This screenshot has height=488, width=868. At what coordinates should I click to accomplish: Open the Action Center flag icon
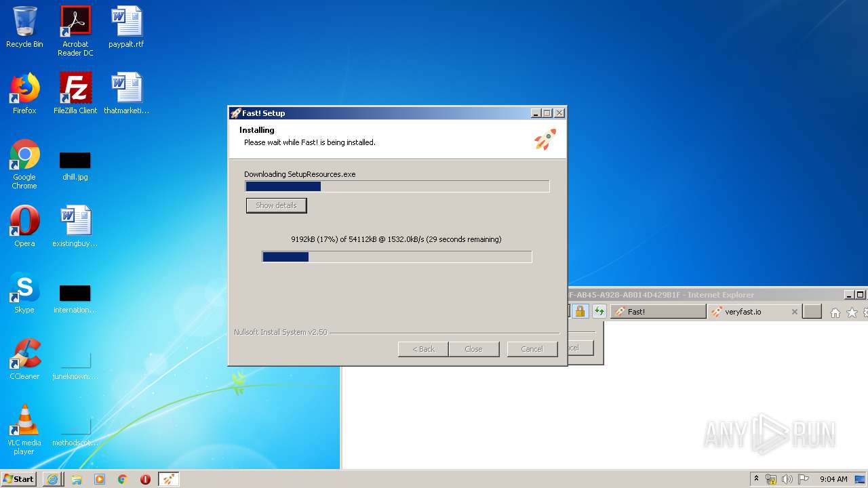pos(804,479)
